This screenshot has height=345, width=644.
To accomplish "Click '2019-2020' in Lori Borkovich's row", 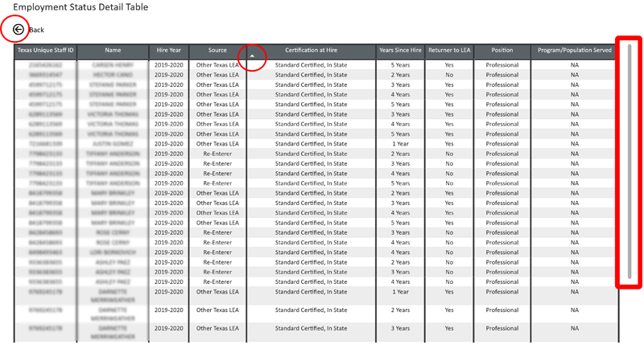I will (x=169, y=253).
